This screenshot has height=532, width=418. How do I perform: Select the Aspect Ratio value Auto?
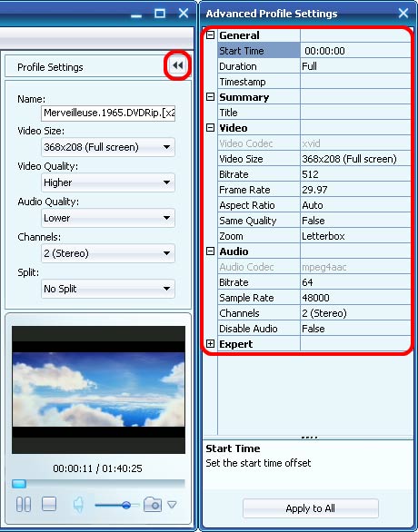pyautogui.click(x=355, y=205)
